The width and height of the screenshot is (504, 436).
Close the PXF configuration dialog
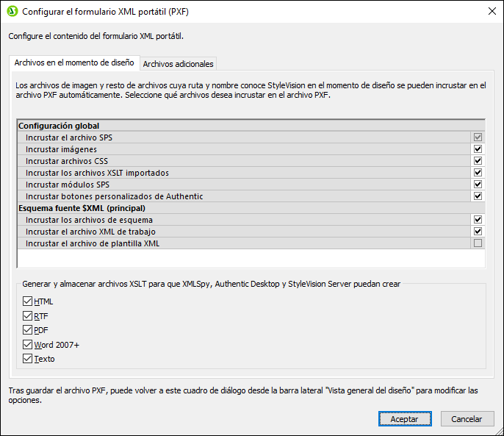(491, 11)
